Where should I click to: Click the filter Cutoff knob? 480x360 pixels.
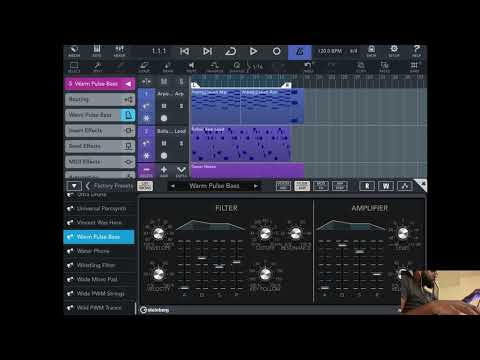tap(265, 234)
